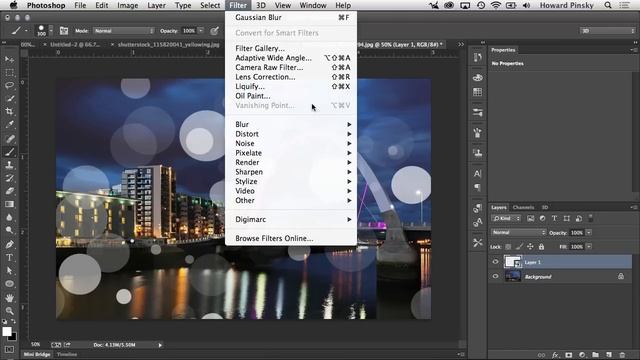Click Layer 1 thumbnail
The image size is (640, 360).
[x=513, y=262]
